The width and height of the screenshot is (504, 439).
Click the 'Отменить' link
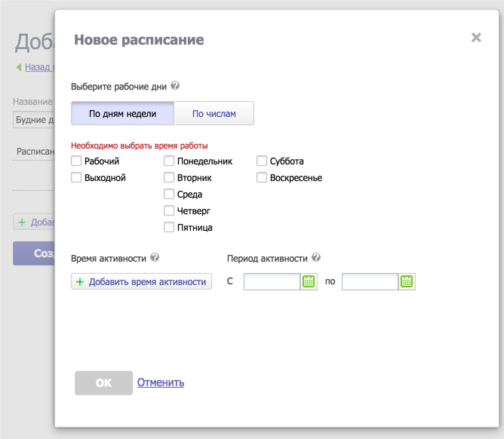click(x=160, y=382)
